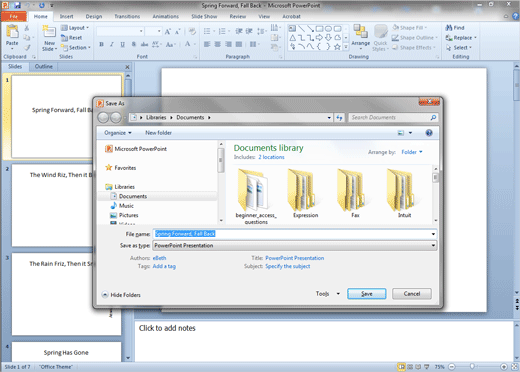Click the Format Painter brush icon
This screenshot has width=520, height=372.
(27, 48)
